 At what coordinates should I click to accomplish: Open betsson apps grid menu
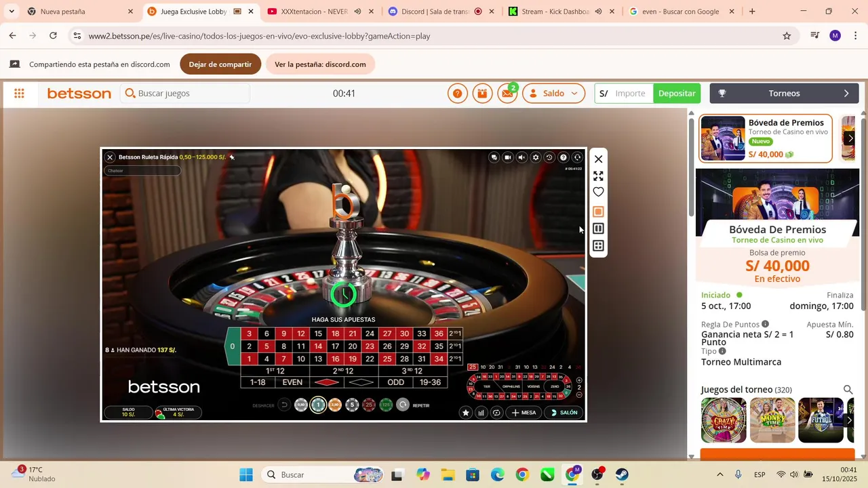(19, 94)
